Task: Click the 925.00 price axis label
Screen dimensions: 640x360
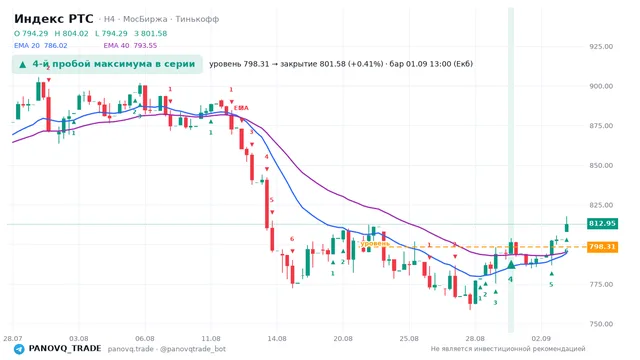Action: pyautogui.click(x=601, y=47)
